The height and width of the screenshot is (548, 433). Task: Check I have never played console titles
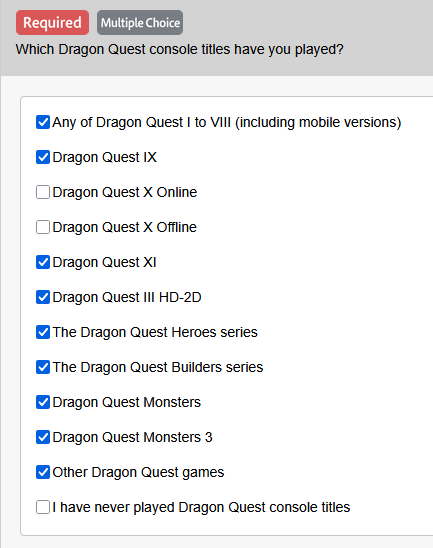pos(43,507)
